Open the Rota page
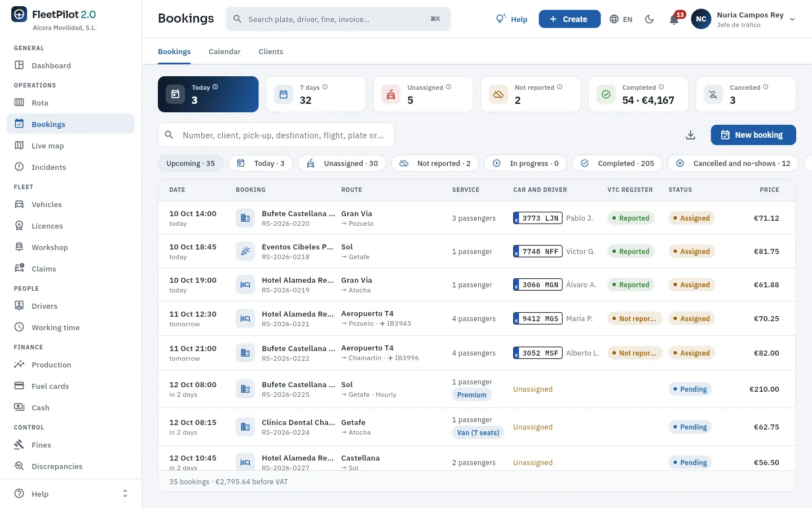Viewport: 812px width, 508px height. pos(70,103)
